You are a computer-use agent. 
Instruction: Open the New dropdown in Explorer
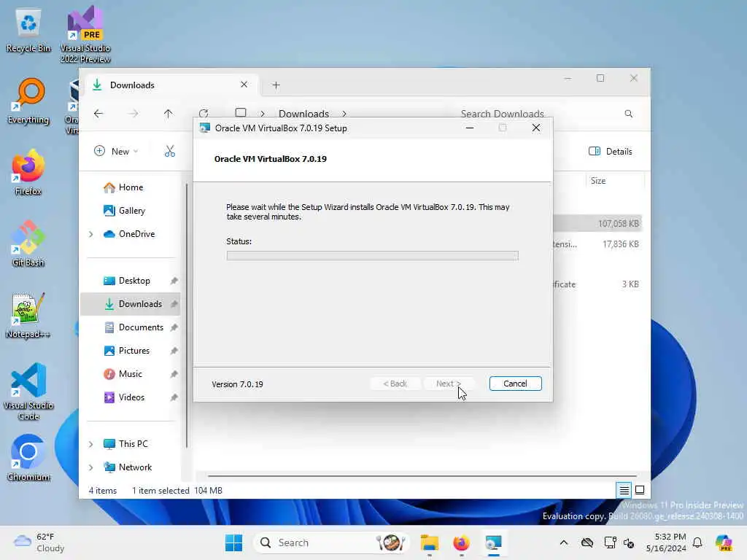[x=116, y=152]
